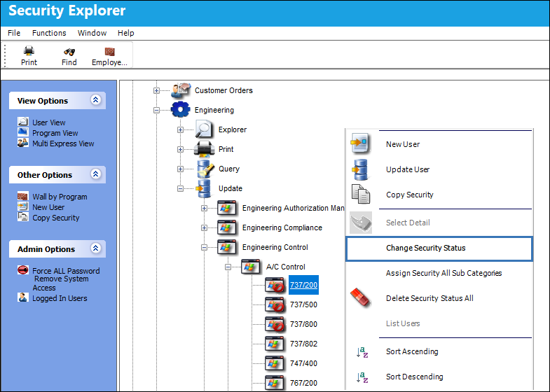Click the Program View icon
Image resolution: width=550 pixels, height=392 pixels.
click(x=23, y=132)
